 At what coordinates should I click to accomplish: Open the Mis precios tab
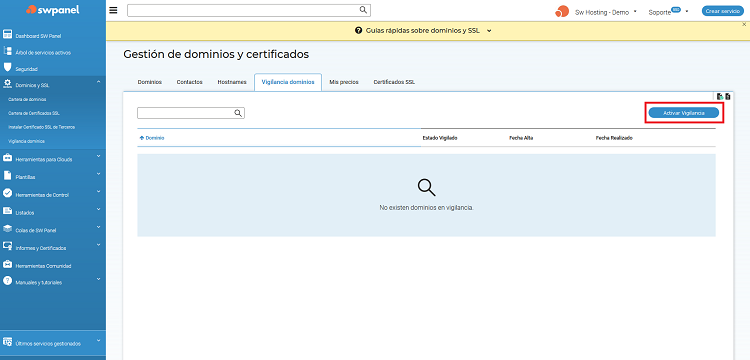(344, 82)
